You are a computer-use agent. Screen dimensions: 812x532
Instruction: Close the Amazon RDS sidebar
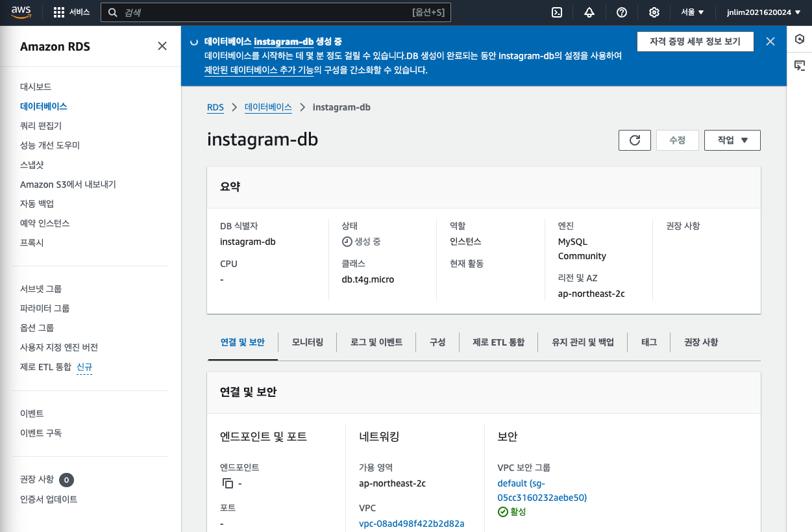click(x=162, y=46)
